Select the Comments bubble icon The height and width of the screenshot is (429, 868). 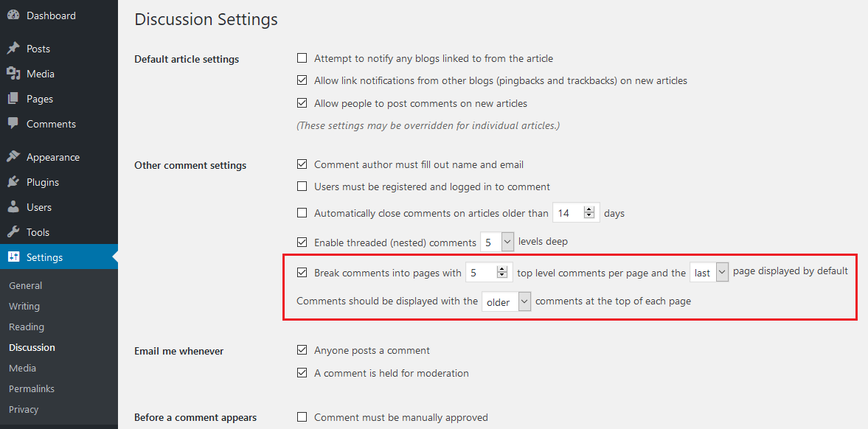click(13, 123)
